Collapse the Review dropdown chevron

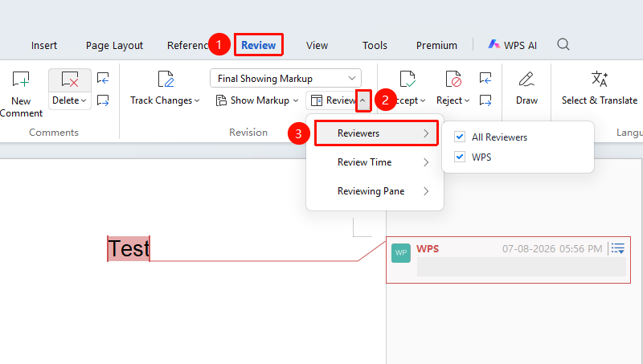363,100
